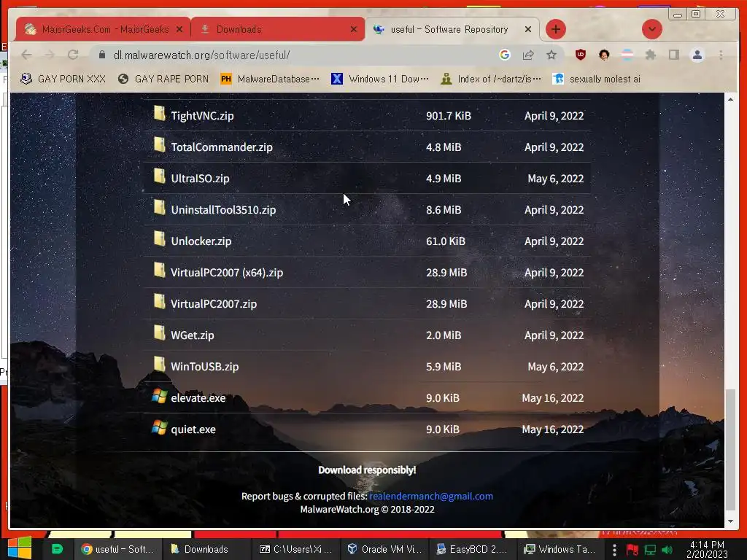Viewport: 747px width, 560px height.
Task: Expand the tab search dropdown
Action: pyautogui.click(x=651, y=29)
